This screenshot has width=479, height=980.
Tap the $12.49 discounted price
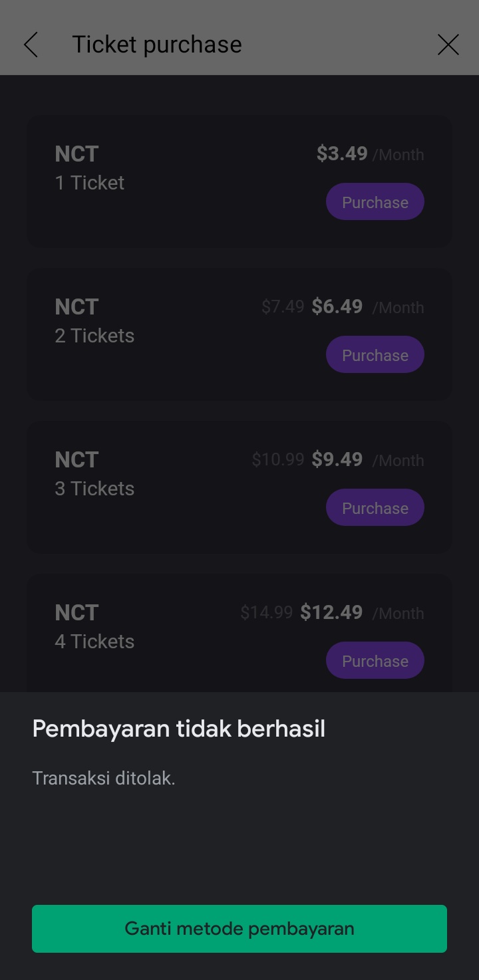[331, 612]
